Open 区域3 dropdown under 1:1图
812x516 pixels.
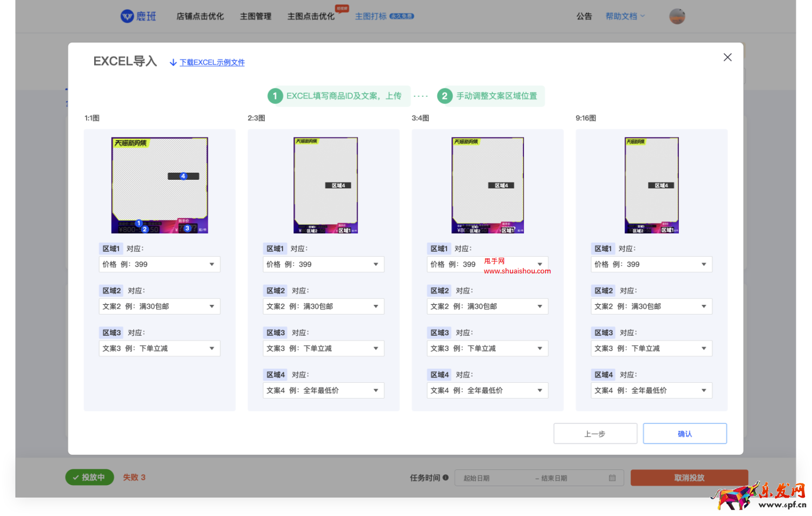(x=159, y=348)
